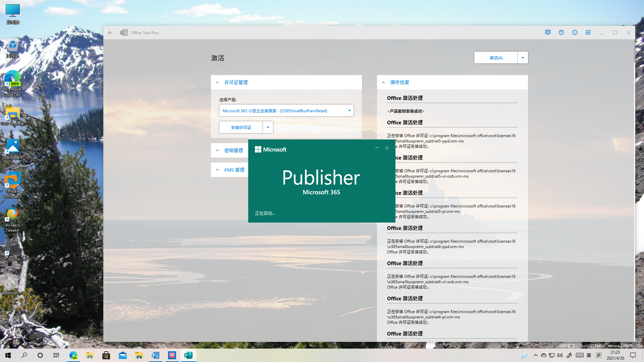Image resolution: width=644 pixels, height=362 pixels.
Task: Open the 回收站 Recycle Bin desktop icon
Action: tap(13, 48)
